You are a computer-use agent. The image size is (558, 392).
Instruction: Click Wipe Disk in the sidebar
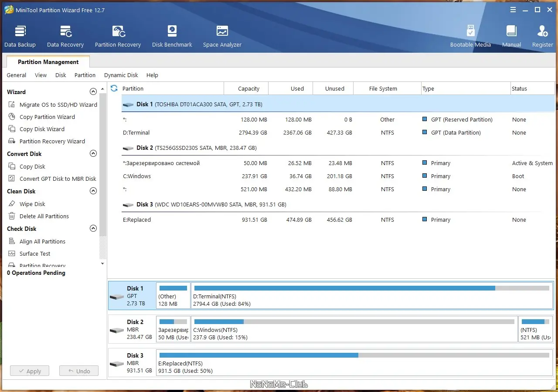pyautogui.click(x=32, y=204)
